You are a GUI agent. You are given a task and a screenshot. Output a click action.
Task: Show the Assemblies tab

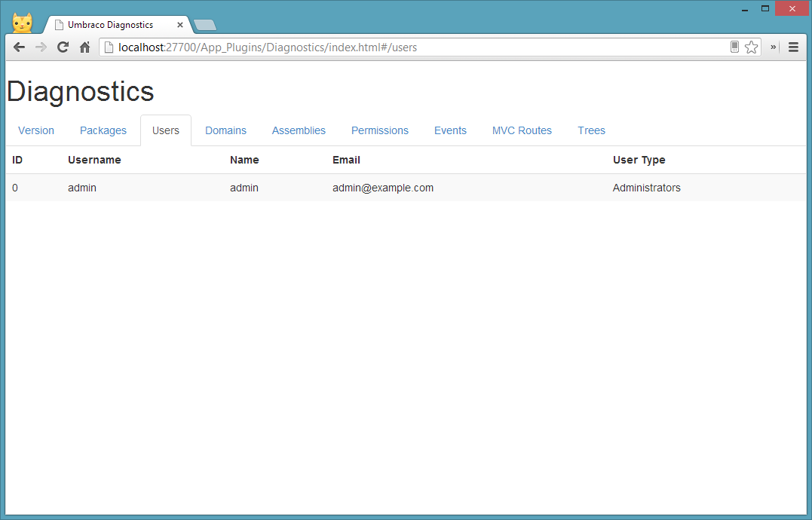click(299, 130)
